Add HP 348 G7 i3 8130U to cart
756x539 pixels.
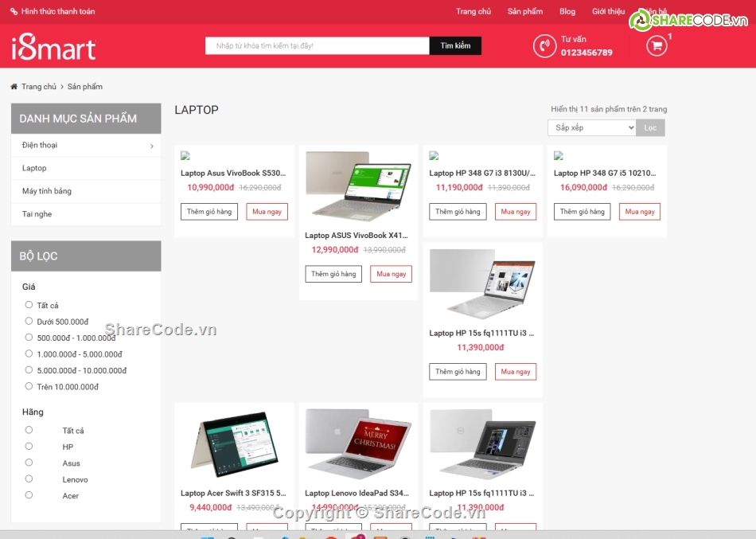pyautogui.click(x=458, y=212)
